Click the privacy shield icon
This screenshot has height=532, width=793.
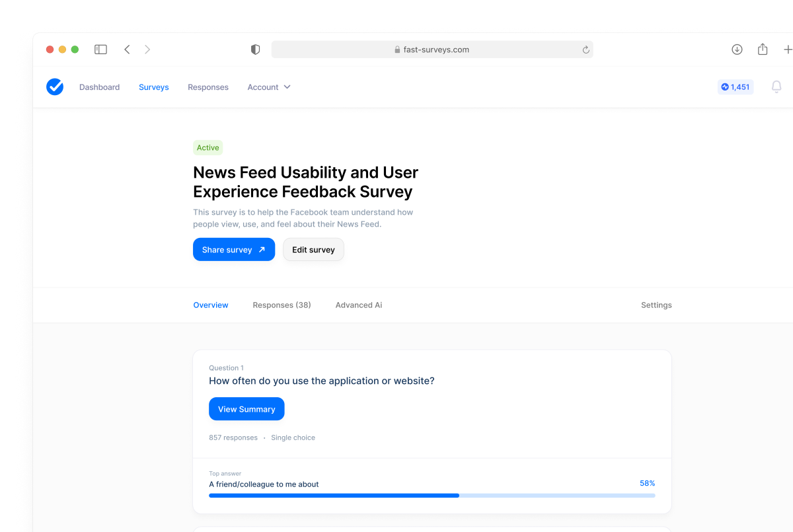coord(255,49)
